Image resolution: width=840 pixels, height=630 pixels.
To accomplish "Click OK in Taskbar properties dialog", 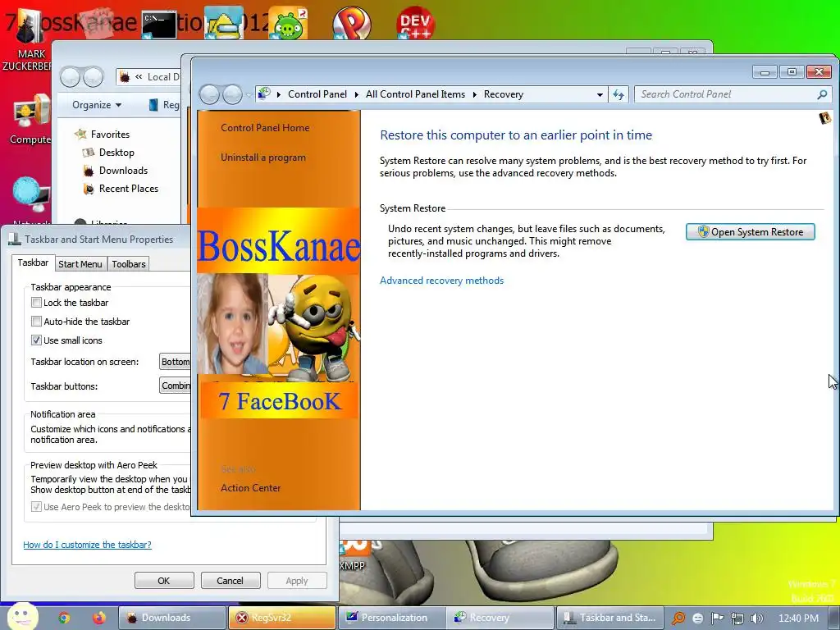I will coord(164,581).
